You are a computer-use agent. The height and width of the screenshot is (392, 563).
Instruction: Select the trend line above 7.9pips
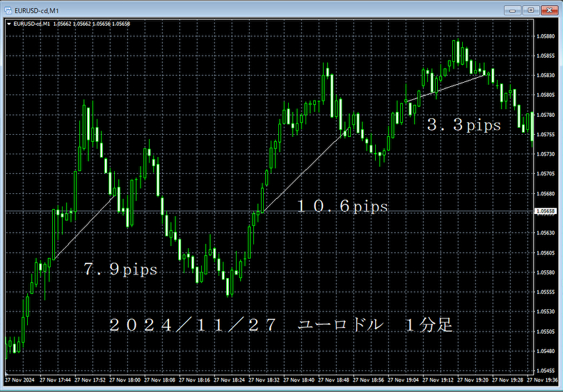(x=84, y=227)
